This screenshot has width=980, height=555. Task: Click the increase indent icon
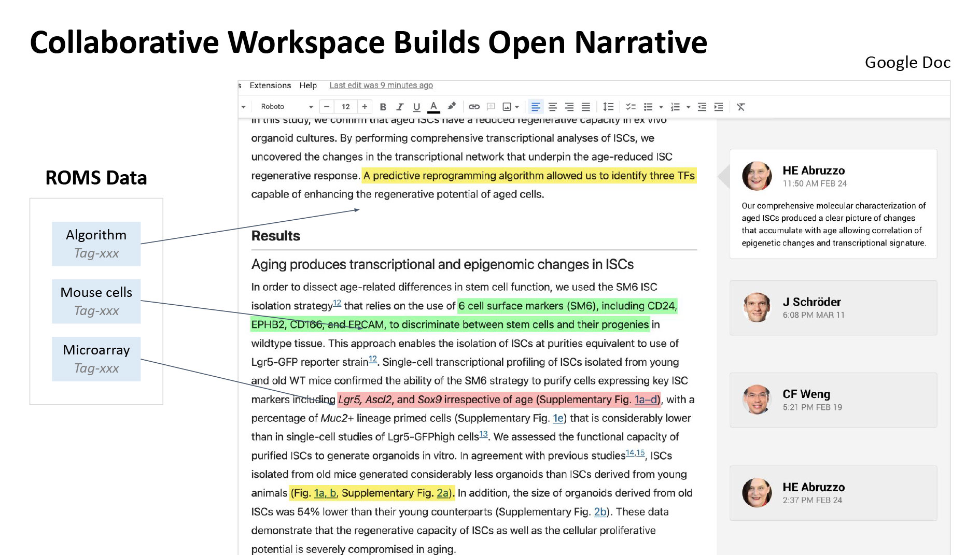719,107
